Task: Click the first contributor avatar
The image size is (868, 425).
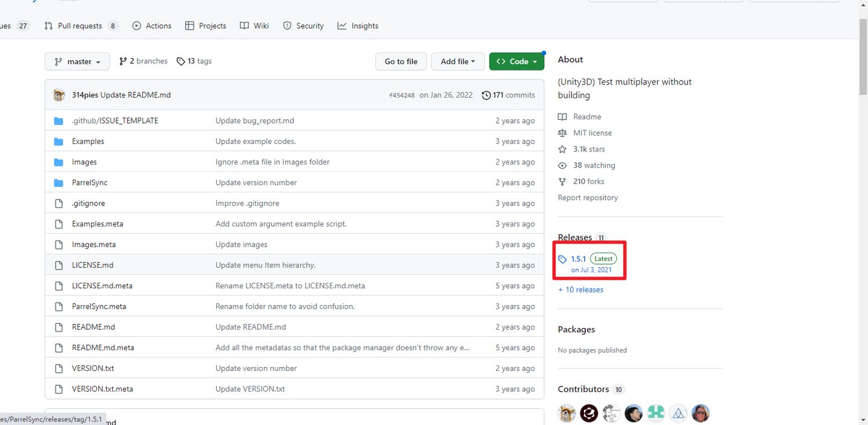Action: 567,413
